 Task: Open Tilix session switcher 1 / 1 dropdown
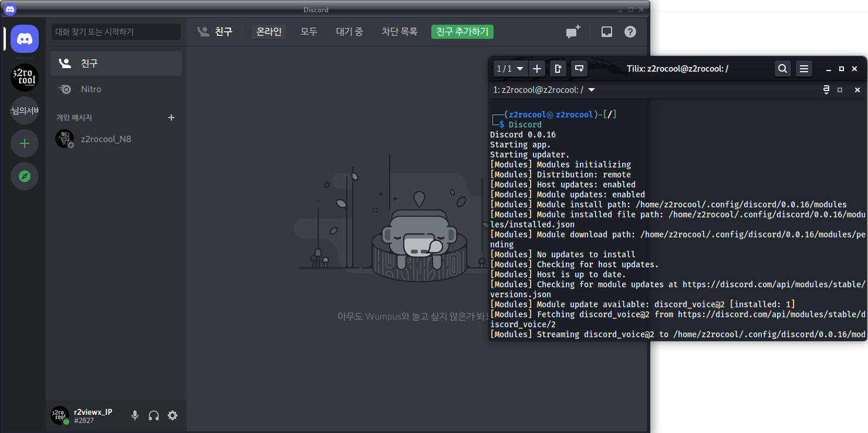510,69
